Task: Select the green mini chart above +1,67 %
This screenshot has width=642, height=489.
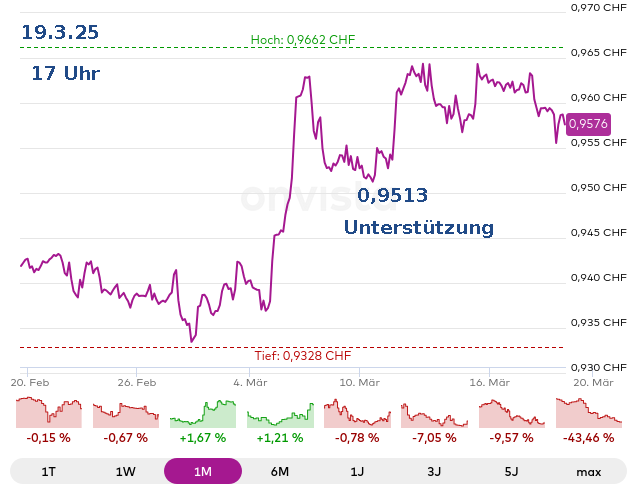Action: [x=203, y=413]
